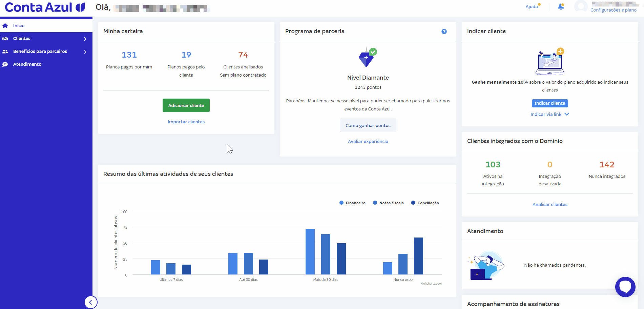Open Atendimento in the sidebar

coord(46,64)
